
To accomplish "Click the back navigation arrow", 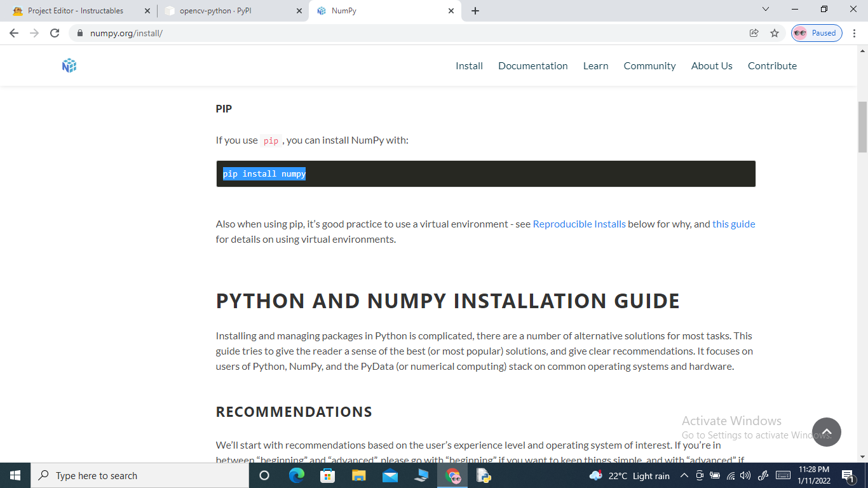I will click(13, 33).
